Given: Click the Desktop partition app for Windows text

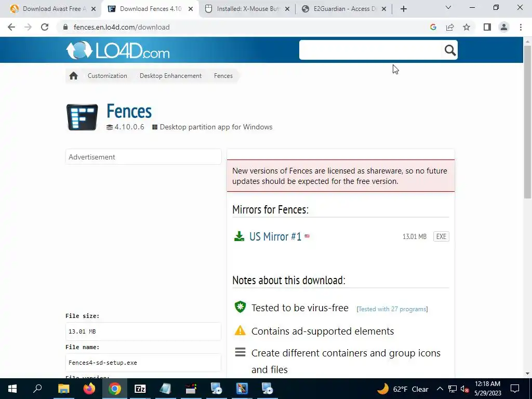Looking at the screenshot, I should tap(216, 127).
